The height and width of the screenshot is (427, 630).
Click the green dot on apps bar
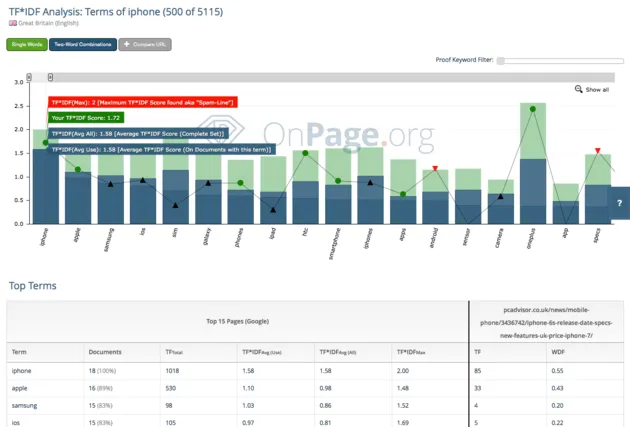pyautogui.click(x=403, y=194)
